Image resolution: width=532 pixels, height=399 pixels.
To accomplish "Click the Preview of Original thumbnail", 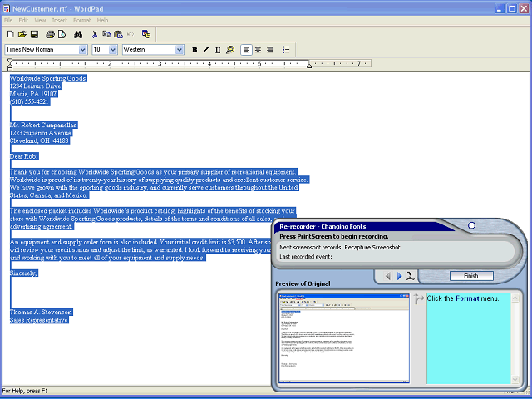I will [344, 338].
